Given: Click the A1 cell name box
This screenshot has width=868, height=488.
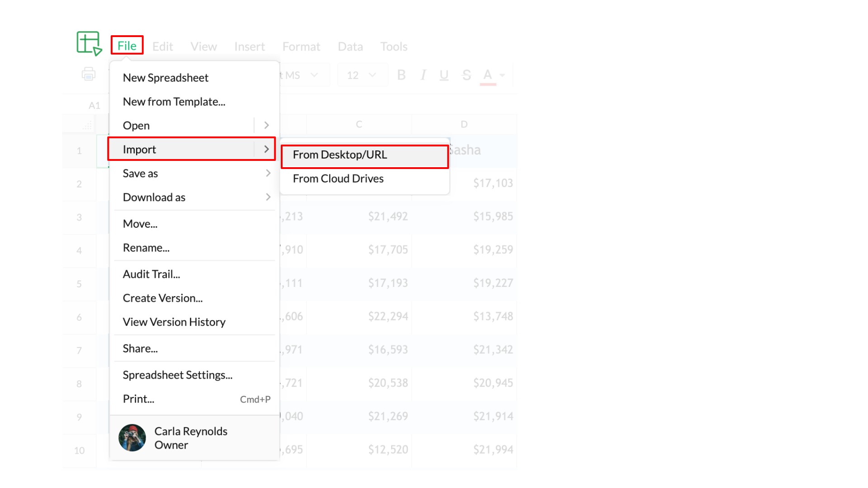Looking at the screenshot, I should [94, 106].
